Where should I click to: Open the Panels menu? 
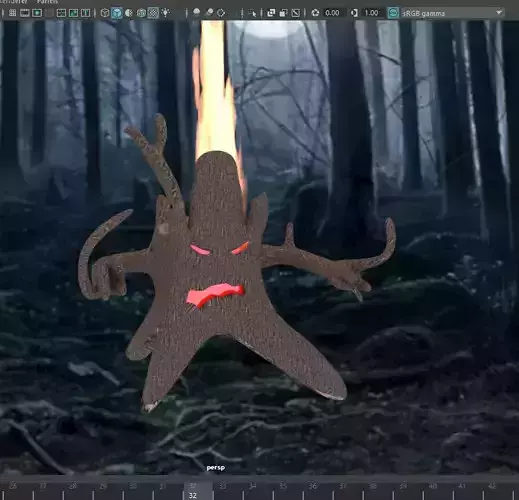tap(47, 2)
